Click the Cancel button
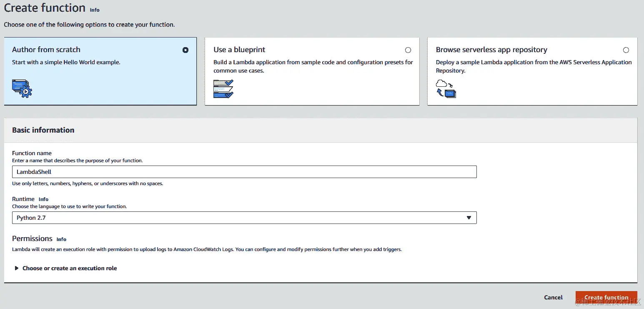Image resolution: width=644 pixels, height=309 pixels. [x=554, y=297]
